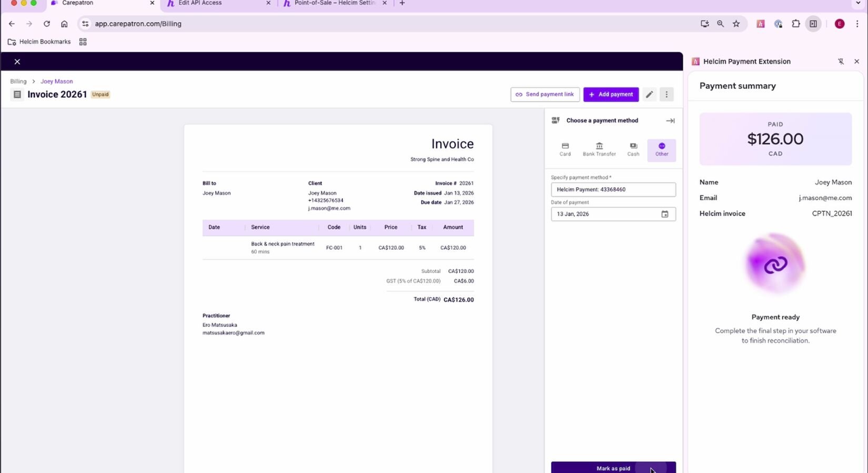Click Mark as paid button

click(613, 467)
